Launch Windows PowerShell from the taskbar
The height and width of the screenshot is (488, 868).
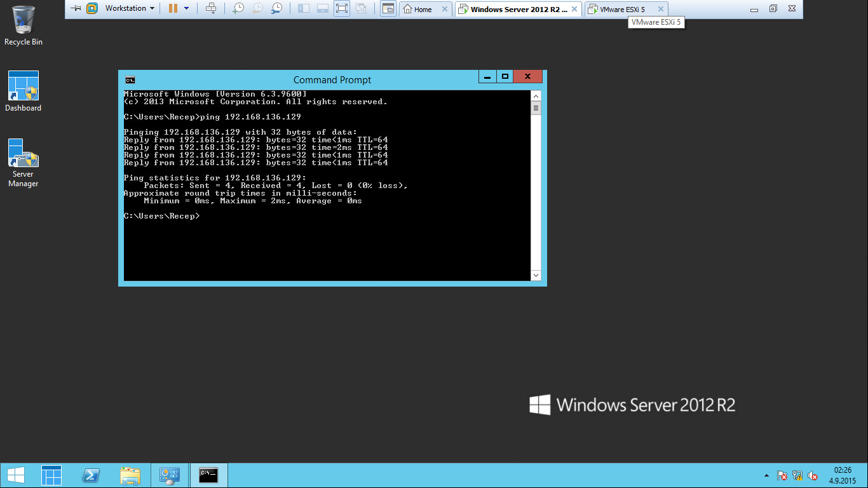pos(91,475)
